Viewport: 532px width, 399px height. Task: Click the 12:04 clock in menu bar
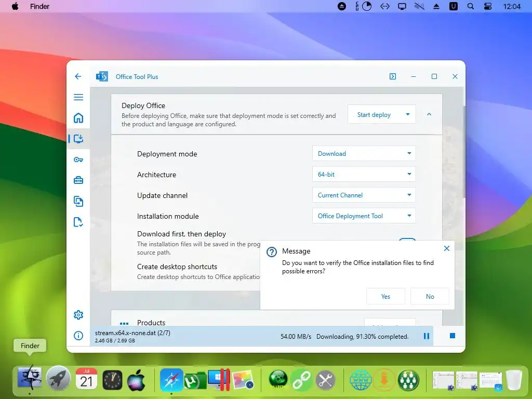pos(512,6)
